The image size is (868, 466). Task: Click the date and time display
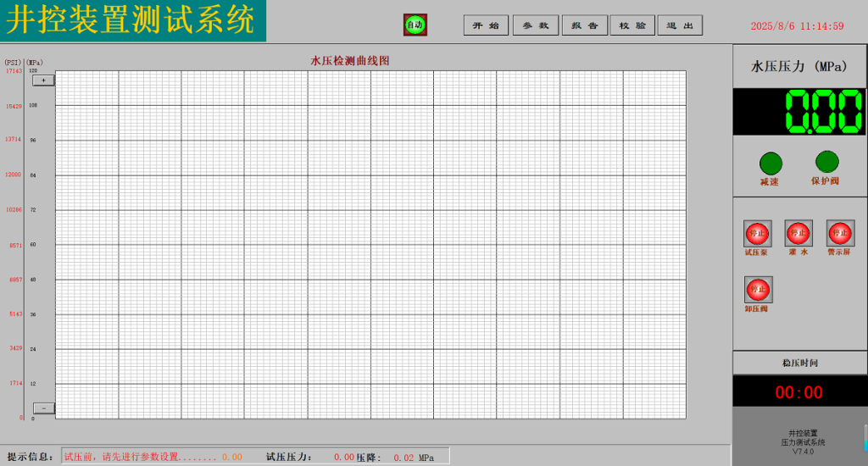797,26
